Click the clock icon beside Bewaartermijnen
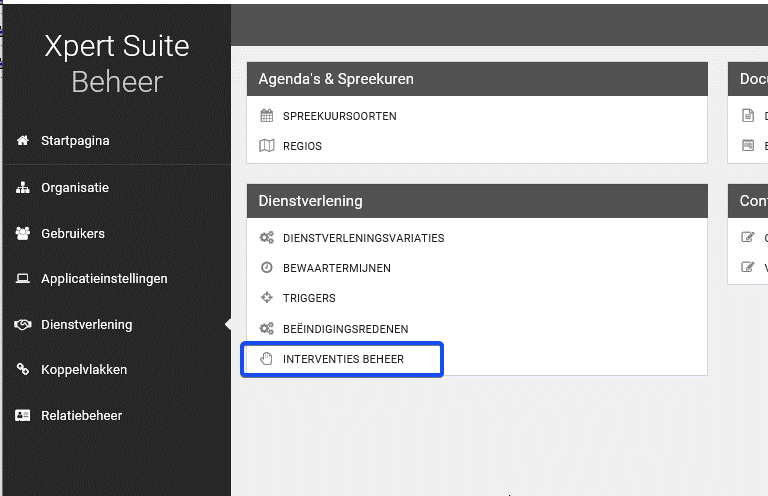The image size is (768, 496). [x=266, y=268]
